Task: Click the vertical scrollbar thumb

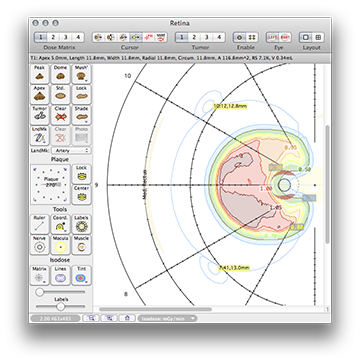Action: click(328, 184)
